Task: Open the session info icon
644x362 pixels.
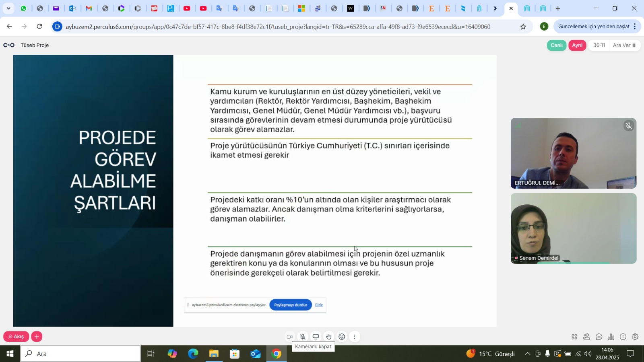Action: coord(623,337)
